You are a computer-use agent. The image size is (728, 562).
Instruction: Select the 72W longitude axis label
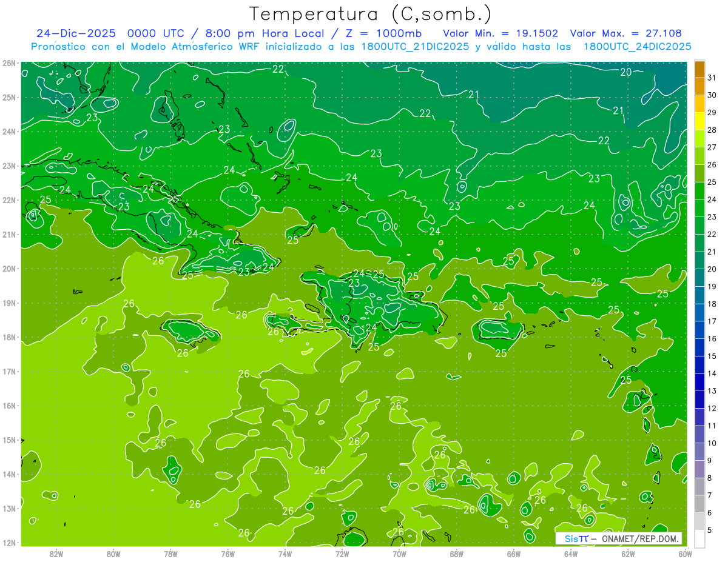(342, 554)
